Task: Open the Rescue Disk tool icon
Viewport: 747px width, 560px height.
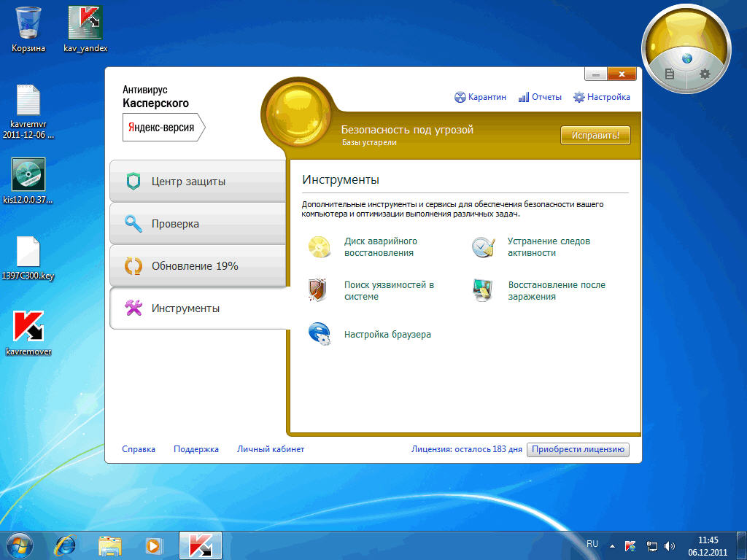Action: point(320,246)
